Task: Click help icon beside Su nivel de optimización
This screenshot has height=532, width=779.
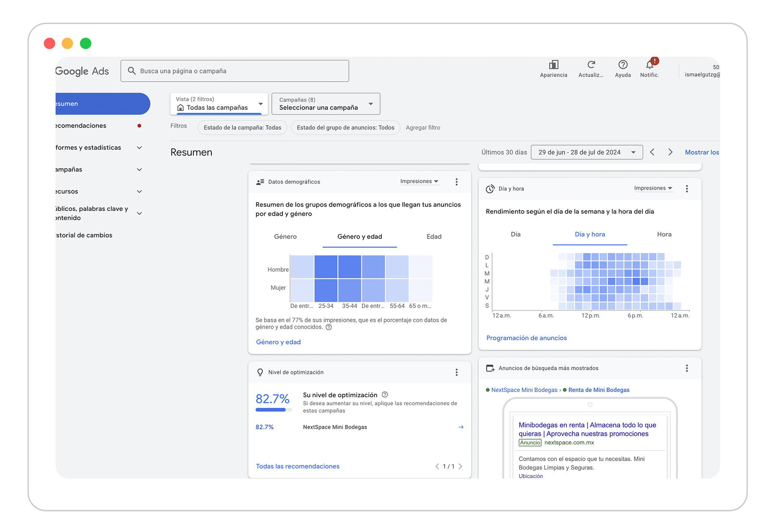Action: click(x=385, y=395)
